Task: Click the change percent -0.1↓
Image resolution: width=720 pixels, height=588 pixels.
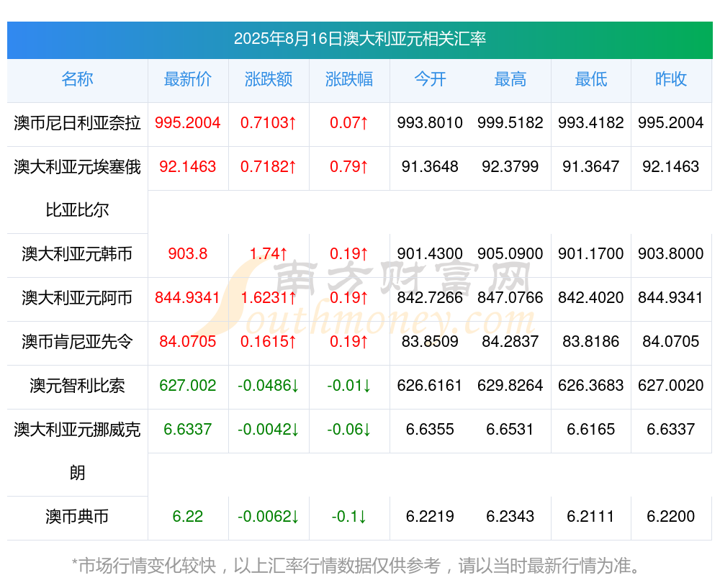Action: 349,517
